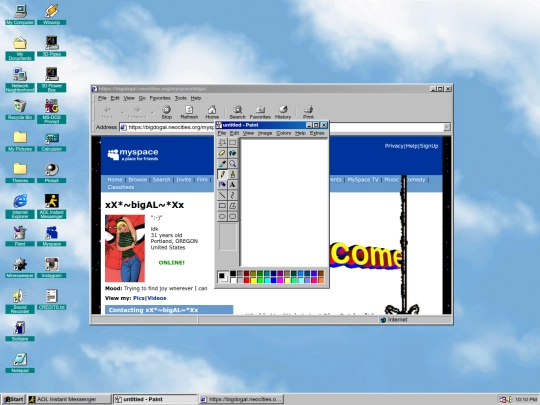Click the Browse link in MySpace navigation
Image resolution: width=540 pixels, height=405 pixels.
(x=137, y=179)
